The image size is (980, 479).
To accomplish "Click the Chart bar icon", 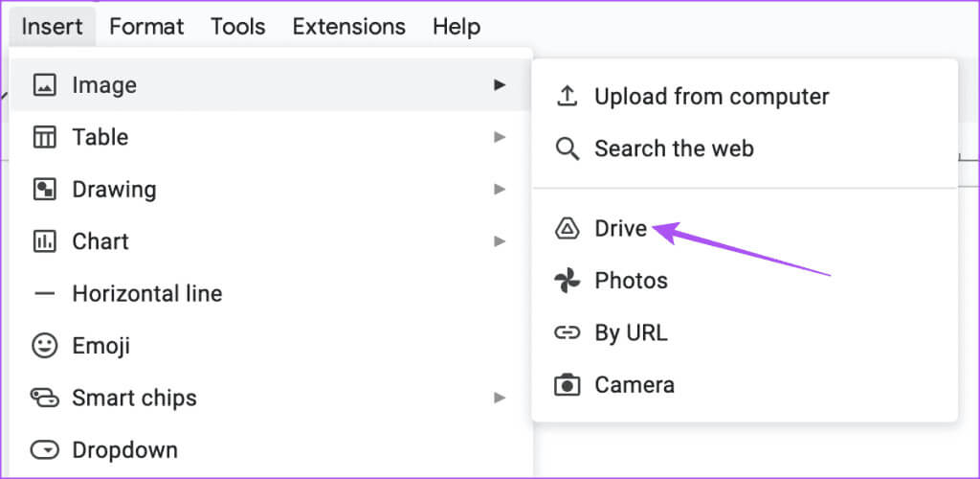I will pos(45,241).
